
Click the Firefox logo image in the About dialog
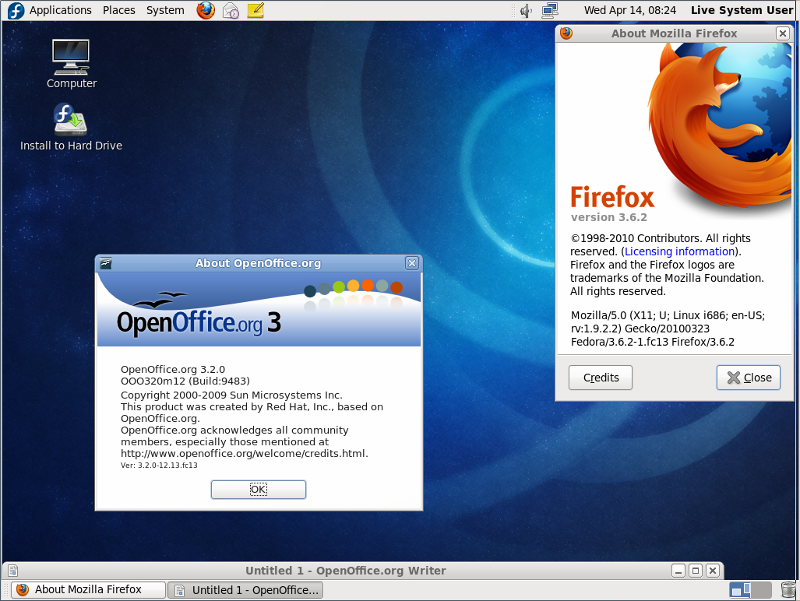click(x=720, y=128)
